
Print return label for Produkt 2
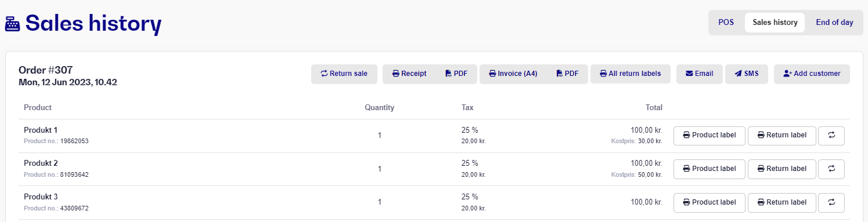(781, 169)
